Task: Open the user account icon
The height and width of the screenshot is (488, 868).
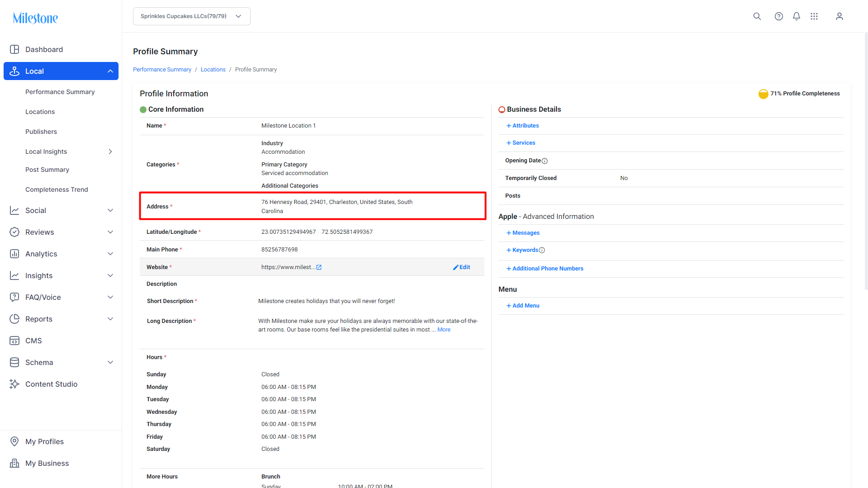Action: [x=840, y=16]
